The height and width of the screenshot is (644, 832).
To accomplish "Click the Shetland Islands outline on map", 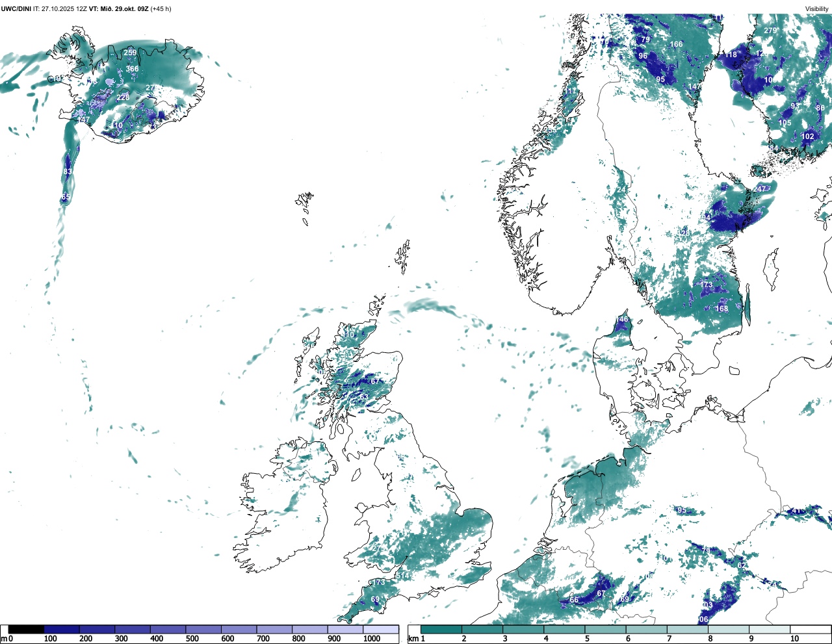I will click(403, 257).
